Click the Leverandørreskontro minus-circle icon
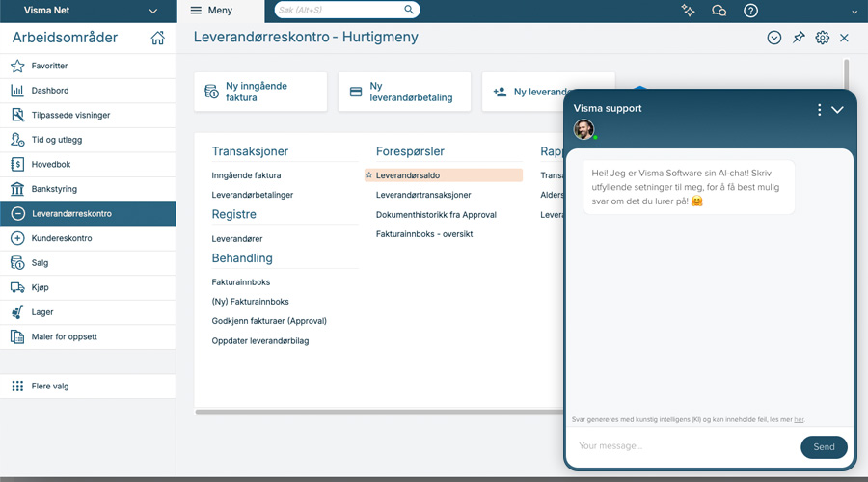The image size is (868, 482). (x=17, y=214)
